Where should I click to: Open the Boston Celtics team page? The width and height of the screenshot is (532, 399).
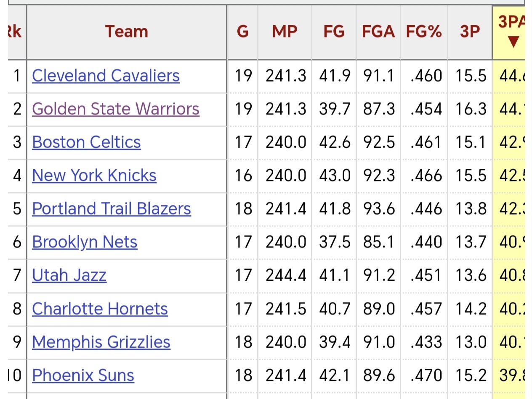86,142
